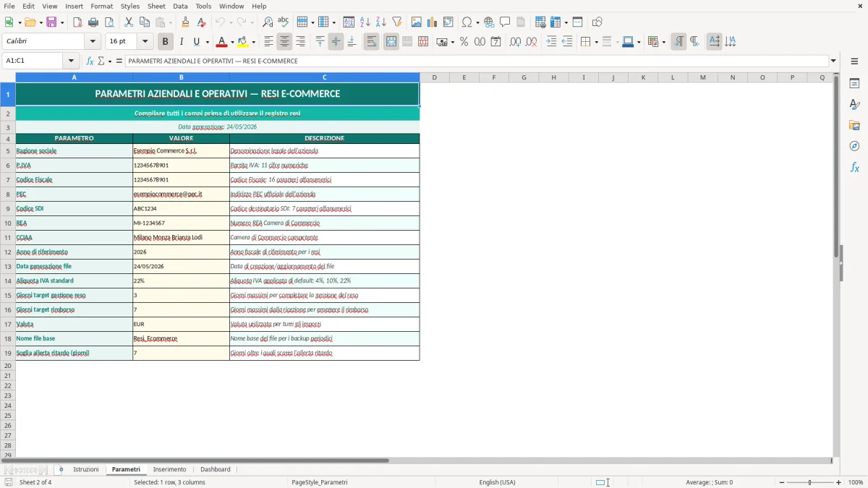Expand the Name Box dropdown
The image size is (868, 488).
tap(71, 61)
